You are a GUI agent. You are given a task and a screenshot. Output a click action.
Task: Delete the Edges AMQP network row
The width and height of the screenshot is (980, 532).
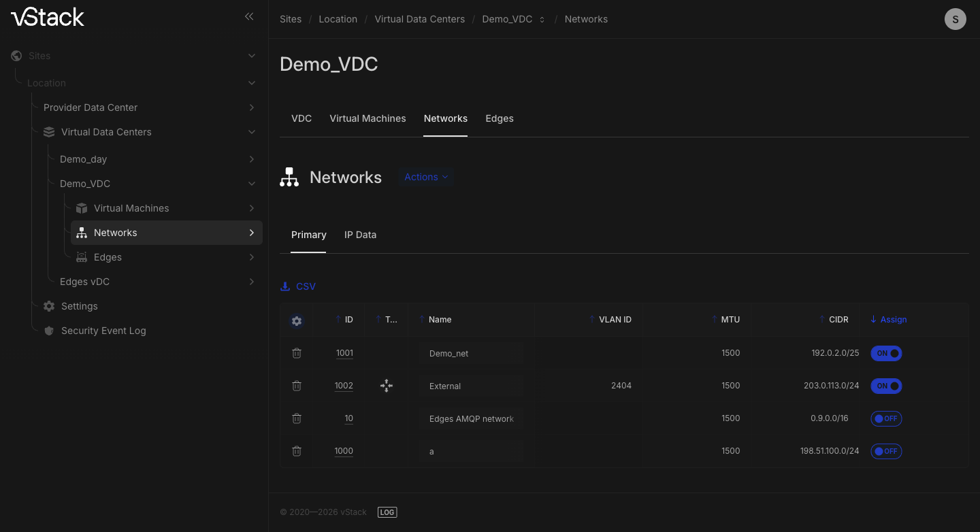[297, 418]
